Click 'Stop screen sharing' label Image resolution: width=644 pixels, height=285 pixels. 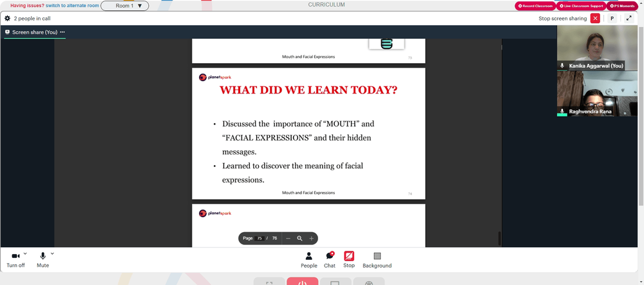point(563,19)
